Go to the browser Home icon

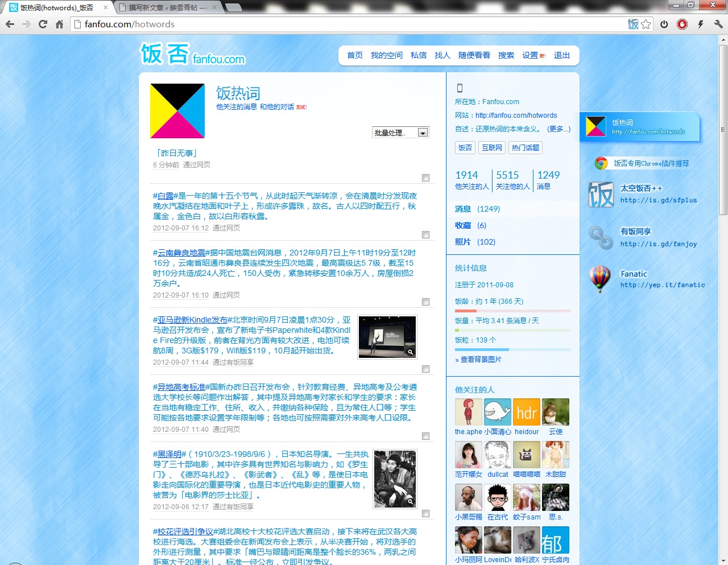pyautogui.click(x=59, y=24)
